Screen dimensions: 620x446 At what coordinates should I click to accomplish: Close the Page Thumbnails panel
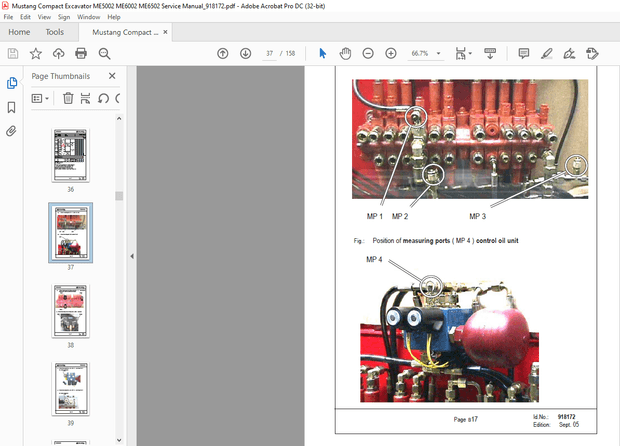[x=112, y=76]
